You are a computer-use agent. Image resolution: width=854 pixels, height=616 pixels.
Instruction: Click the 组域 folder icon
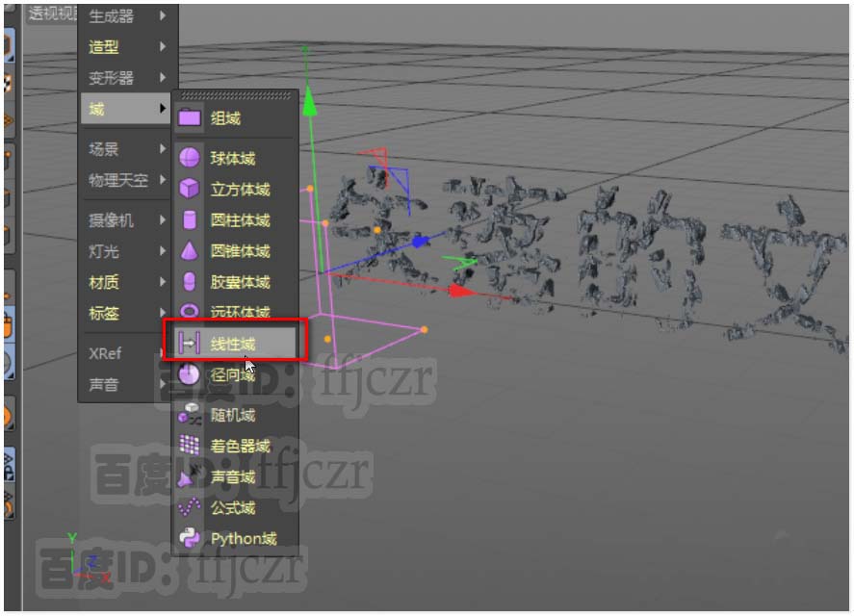coord(189,117)
